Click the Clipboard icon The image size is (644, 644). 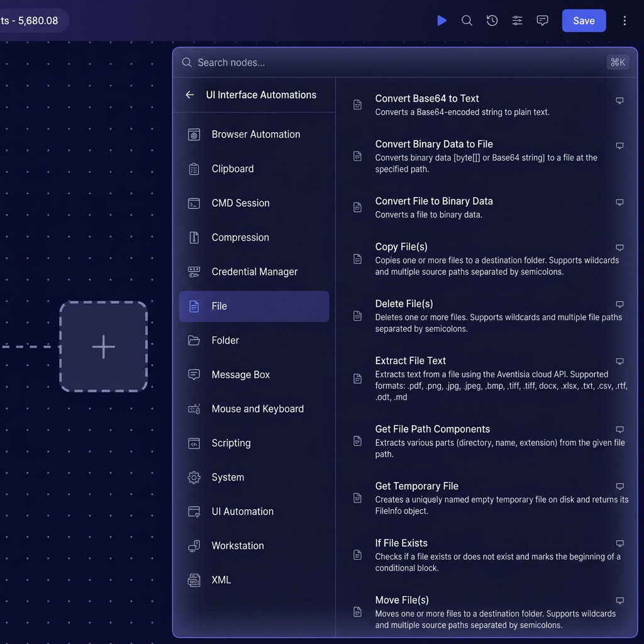tap(194, 169)
